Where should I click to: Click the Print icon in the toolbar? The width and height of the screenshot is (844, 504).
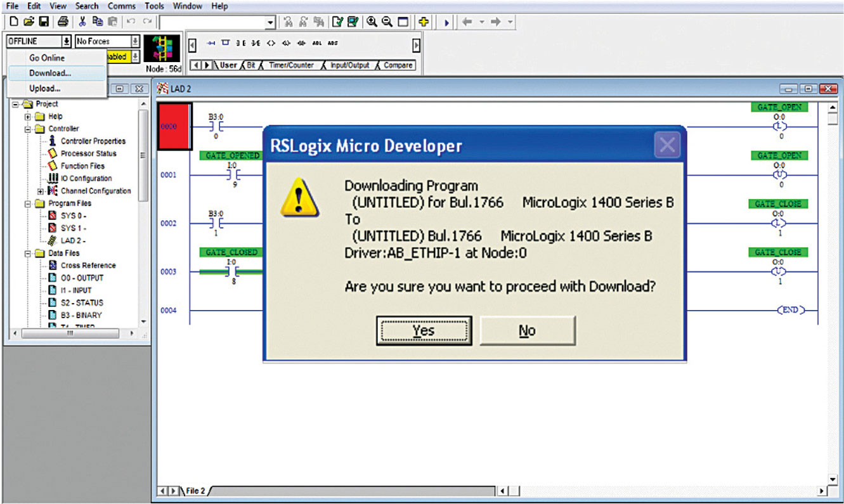pyautogui.click(x=63, y=22)
